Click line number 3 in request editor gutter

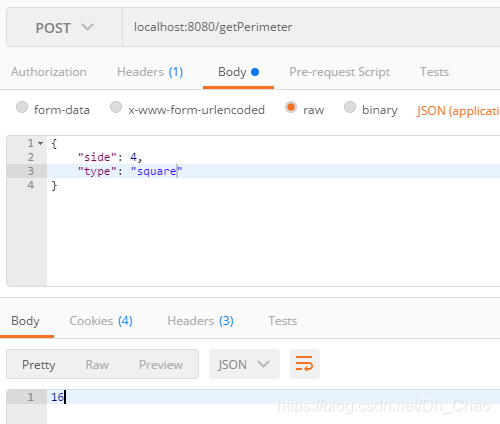[x=31, y=171]
